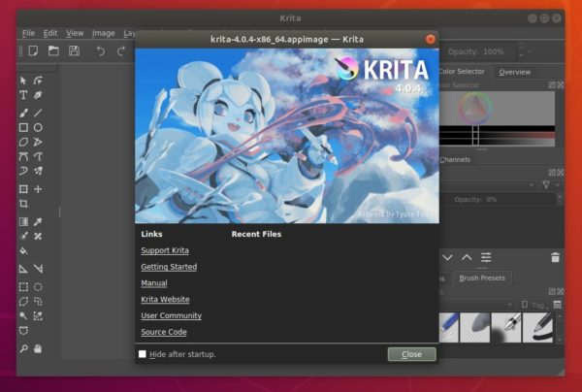Choose the ink pen nib brush preset
This screenshot has height=392, width=582.
coord(506,327)
